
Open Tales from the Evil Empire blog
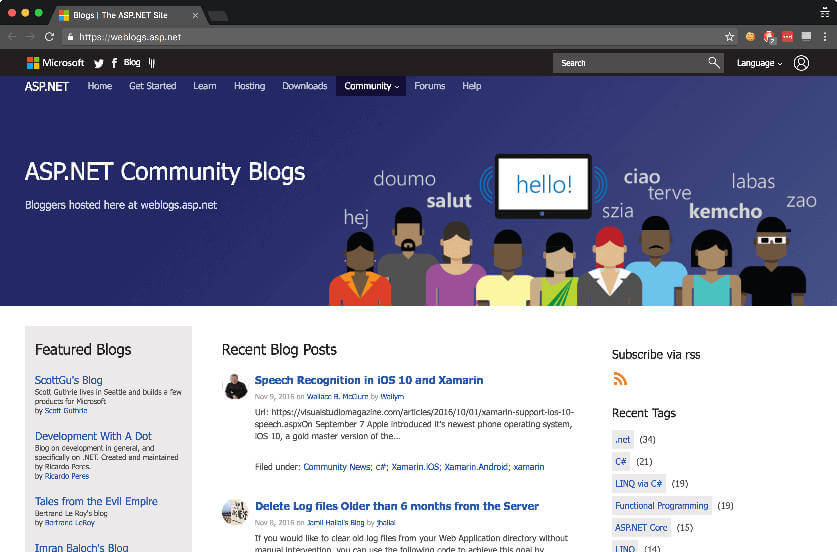coord(96,501)
